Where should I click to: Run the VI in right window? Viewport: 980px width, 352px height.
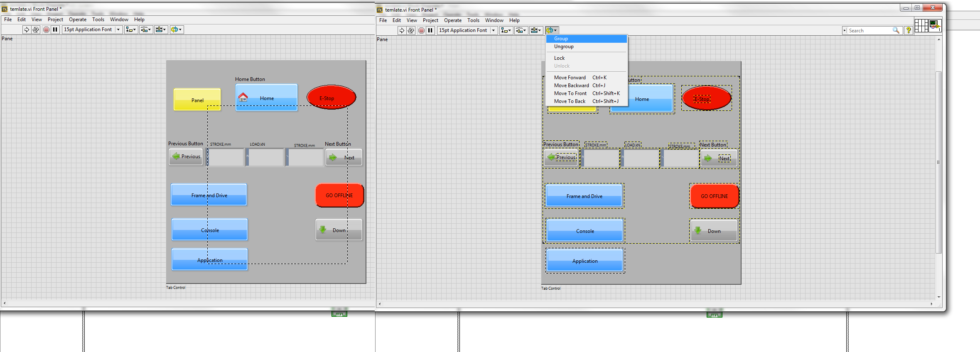[x=402, y=30]
